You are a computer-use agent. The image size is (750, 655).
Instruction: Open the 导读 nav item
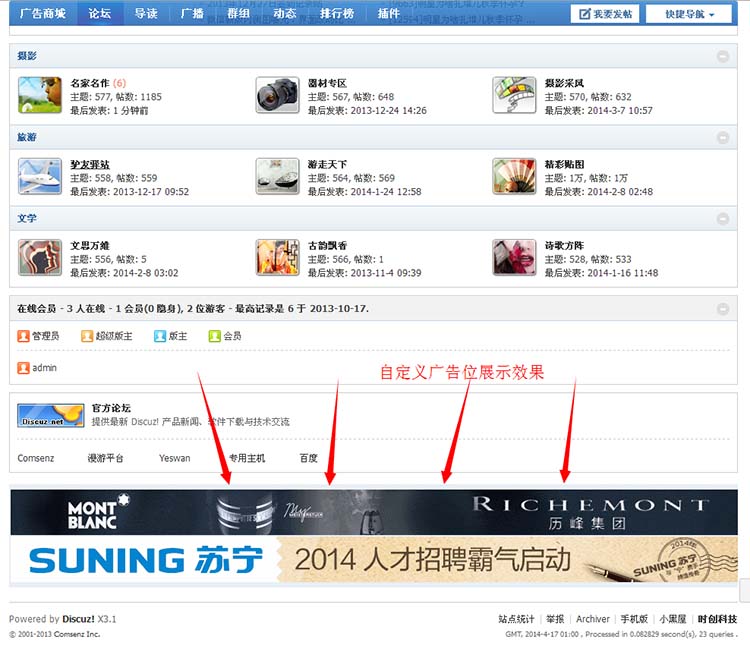(x=146, y=13)
